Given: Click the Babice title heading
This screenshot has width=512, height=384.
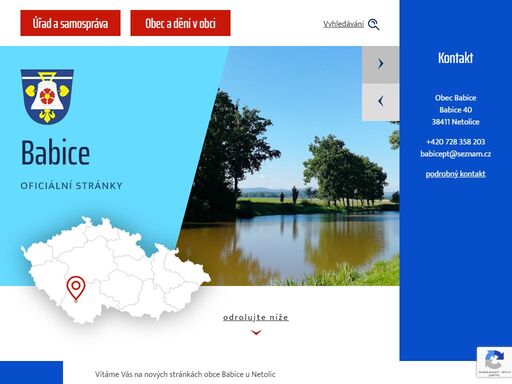Looking at the screenshot, I should [56, 153].
